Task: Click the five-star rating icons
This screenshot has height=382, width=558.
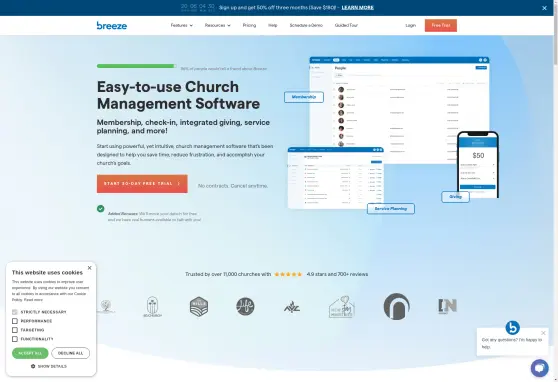Action: click(x=288, y=274)
